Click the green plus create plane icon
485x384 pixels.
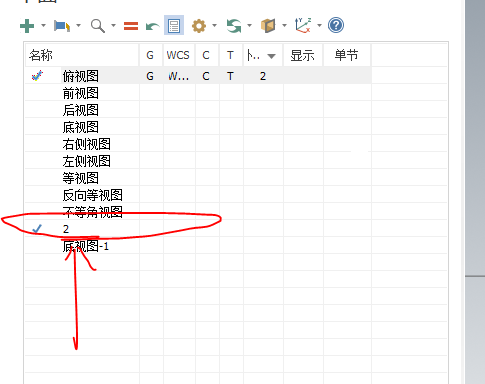[27, 26]
